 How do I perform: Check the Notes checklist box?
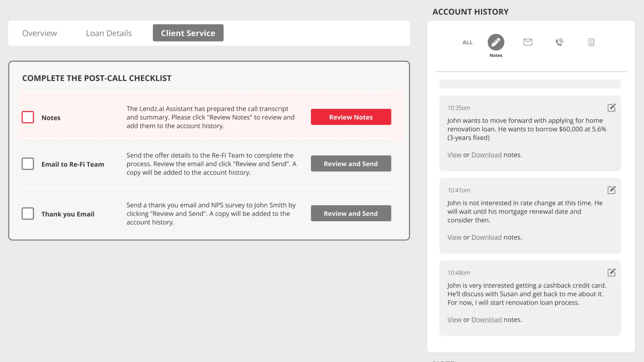[28, 117]
